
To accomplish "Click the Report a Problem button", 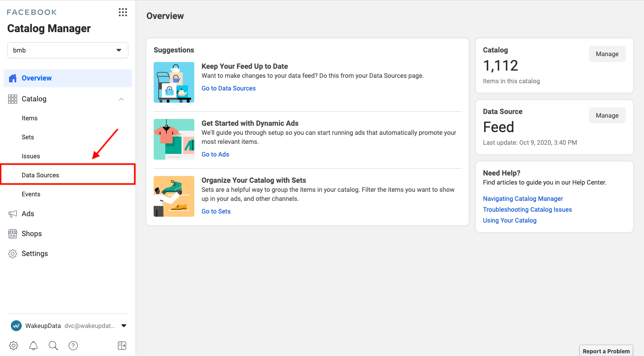I will click(606, 351).
